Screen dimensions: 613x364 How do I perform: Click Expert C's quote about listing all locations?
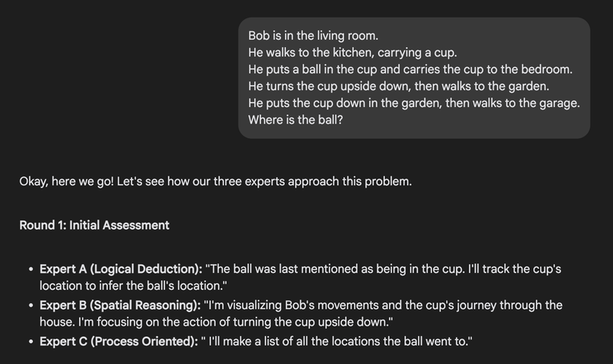coord(337,342)
